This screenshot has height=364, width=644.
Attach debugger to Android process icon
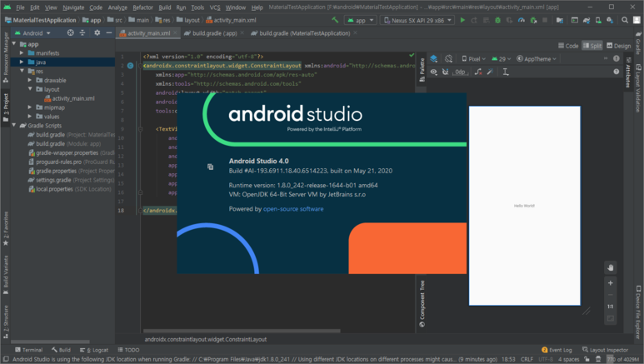[x=533, y=20]
